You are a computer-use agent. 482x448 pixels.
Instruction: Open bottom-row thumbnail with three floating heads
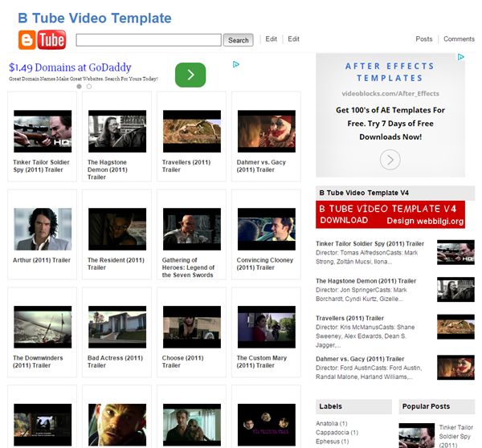267,425
